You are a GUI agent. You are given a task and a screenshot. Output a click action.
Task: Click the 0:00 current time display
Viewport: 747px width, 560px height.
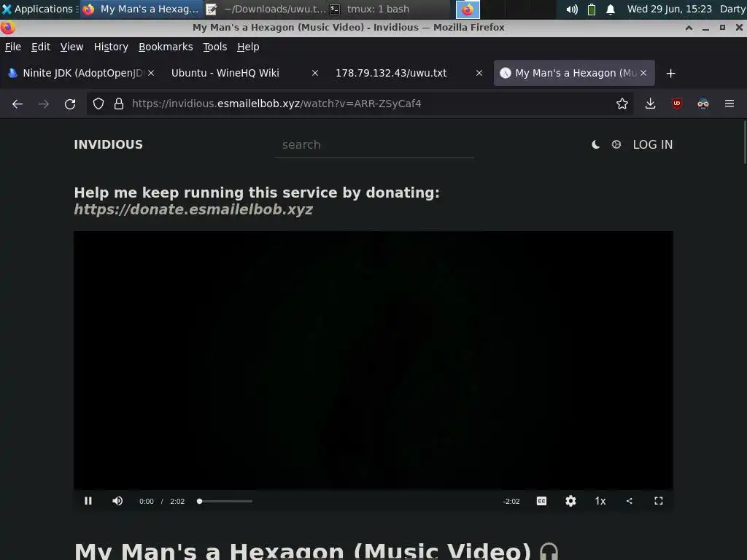(x=146, y=502)
